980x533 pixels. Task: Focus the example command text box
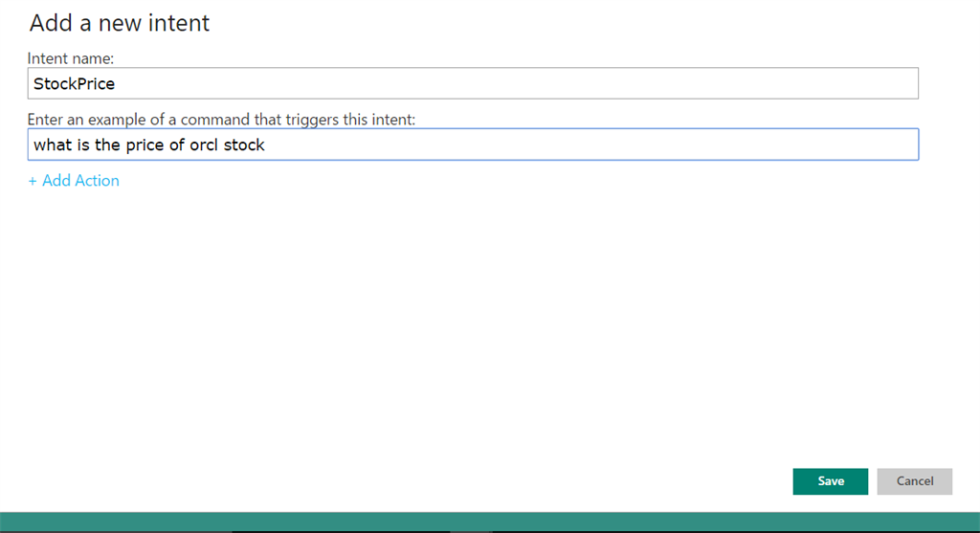(x=473, y=144)
